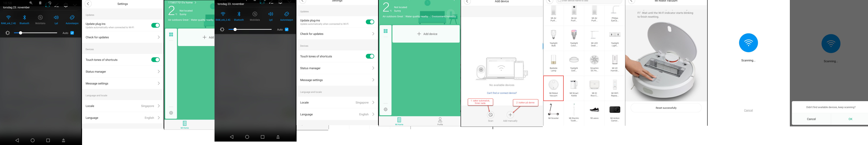Image resolution: width=868 pixels, height=145 pixels.
Task: Toggle Autorotasjon in 18:58 notification shade
Action: click(x=72, y=20)
